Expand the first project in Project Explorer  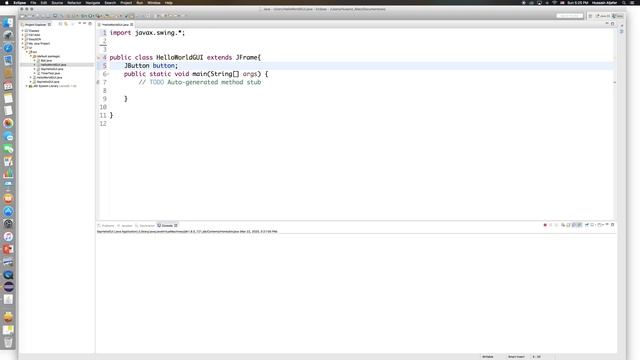[x=22, y=31]
